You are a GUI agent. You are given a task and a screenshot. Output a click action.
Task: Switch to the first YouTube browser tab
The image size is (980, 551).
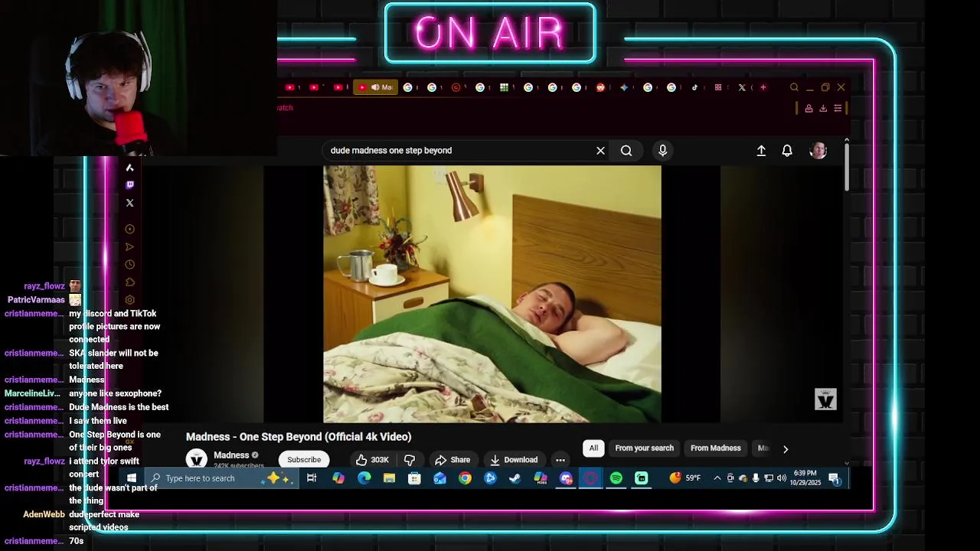tap(291, 87)
